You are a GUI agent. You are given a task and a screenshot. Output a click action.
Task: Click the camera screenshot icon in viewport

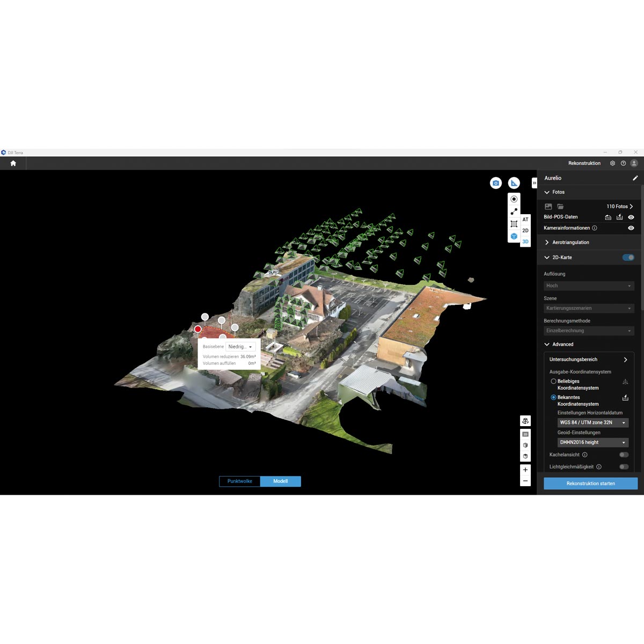496,183
